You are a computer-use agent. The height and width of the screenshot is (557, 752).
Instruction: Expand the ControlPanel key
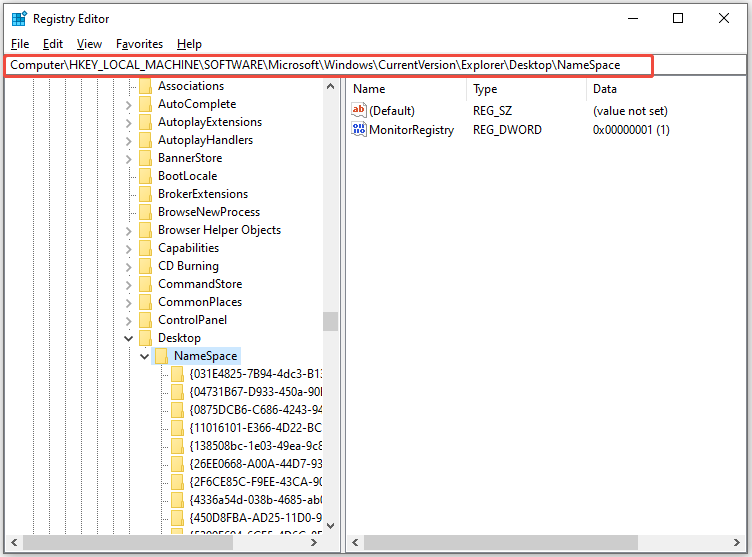pos(129,321)
